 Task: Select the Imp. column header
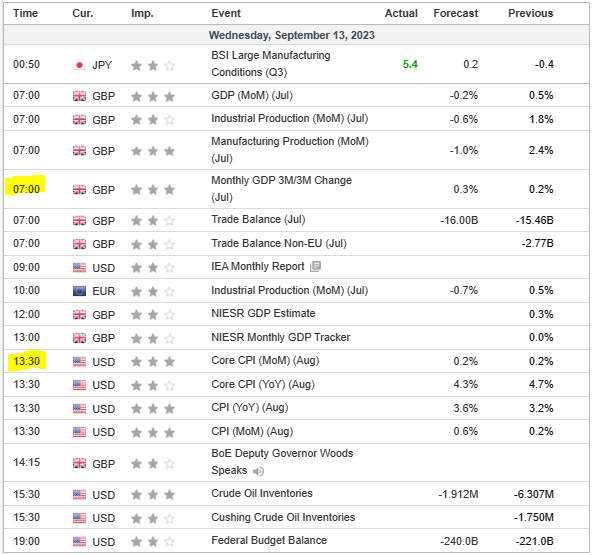pos(142,13)
